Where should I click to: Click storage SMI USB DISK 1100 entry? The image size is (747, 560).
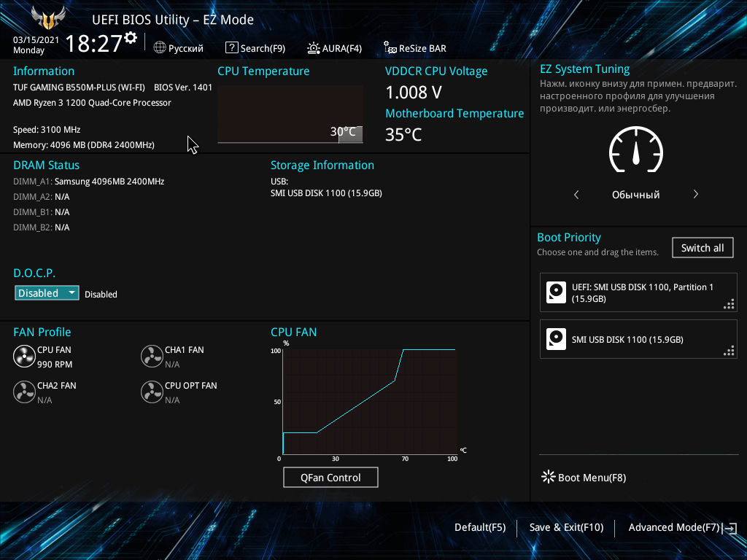point(326,192)
